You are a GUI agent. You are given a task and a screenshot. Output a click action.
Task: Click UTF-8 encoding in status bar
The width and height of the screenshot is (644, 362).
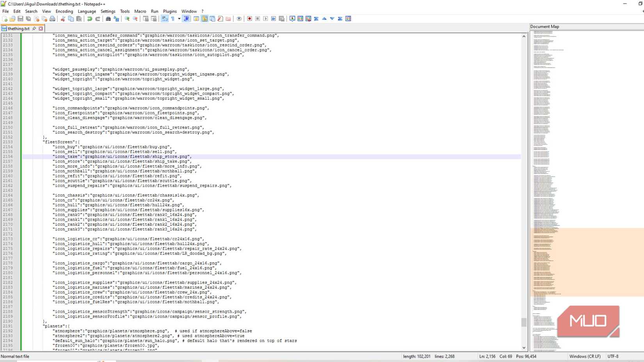click(613, 357)
